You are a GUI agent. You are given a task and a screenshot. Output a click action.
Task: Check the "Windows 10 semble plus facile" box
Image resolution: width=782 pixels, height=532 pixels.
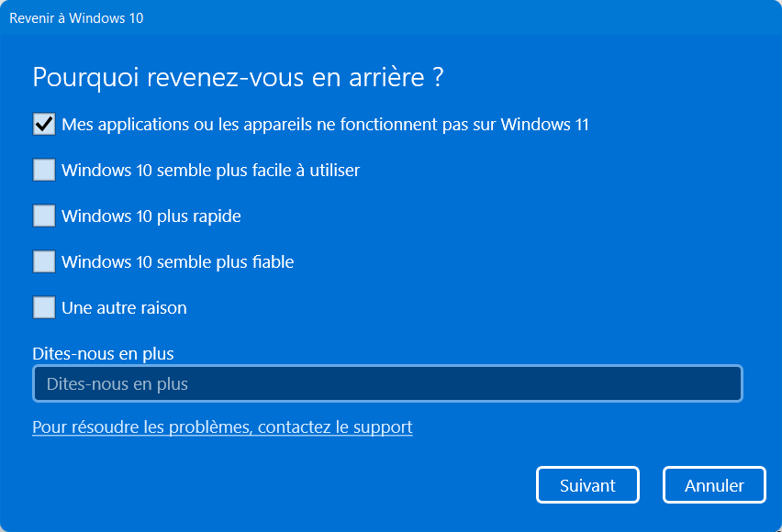(x=44, y=170)
